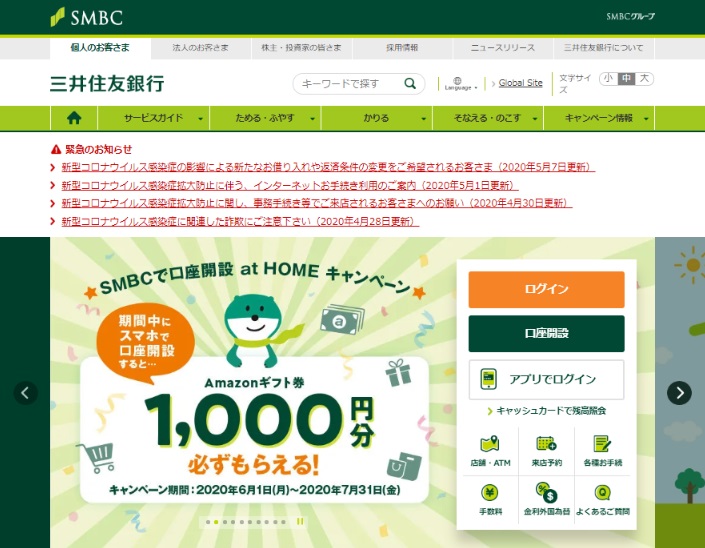Select the 三井住友銀行について tab
The image size is (705, 548).
click(603, 48)
